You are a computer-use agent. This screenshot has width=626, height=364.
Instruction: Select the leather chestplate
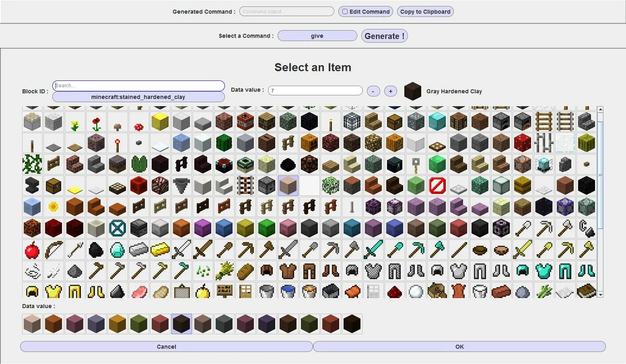coord(288,271)
